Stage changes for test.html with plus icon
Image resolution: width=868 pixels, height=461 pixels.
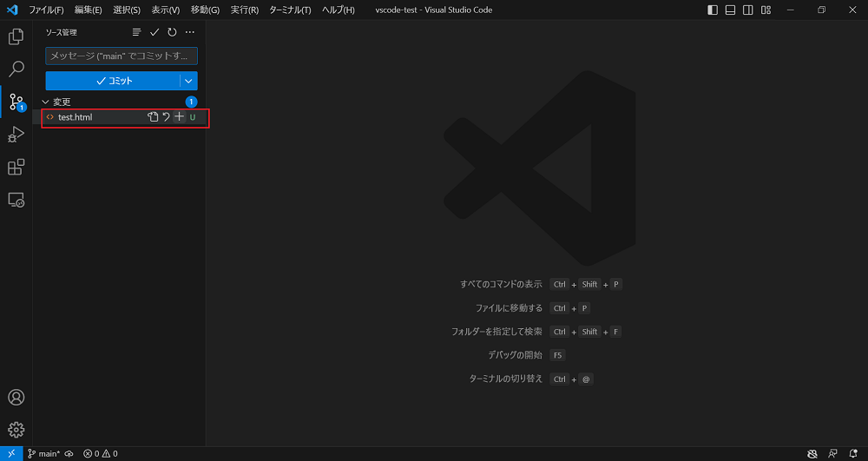point(179,117)
